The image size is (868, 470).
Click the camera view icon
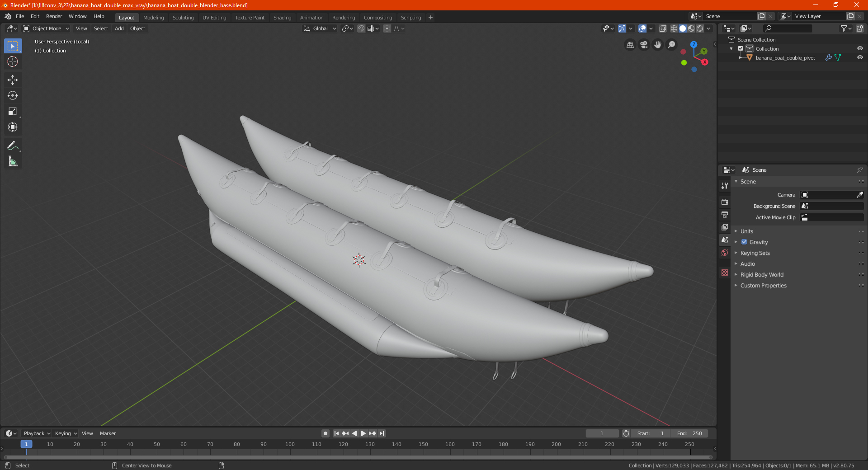click(644, 45)
